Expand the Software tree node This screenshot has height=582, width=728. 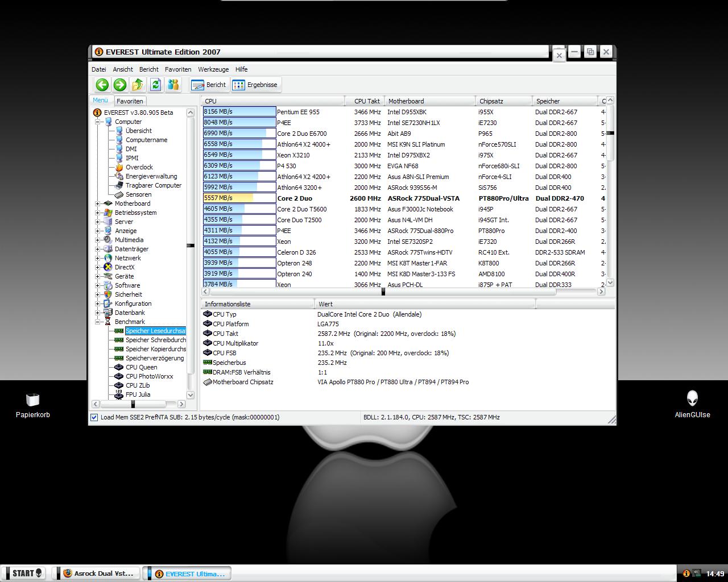[x=98, y=285]
